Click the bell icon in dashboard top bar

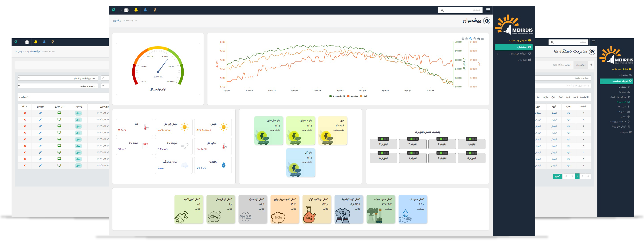click(x=136, y=10)
